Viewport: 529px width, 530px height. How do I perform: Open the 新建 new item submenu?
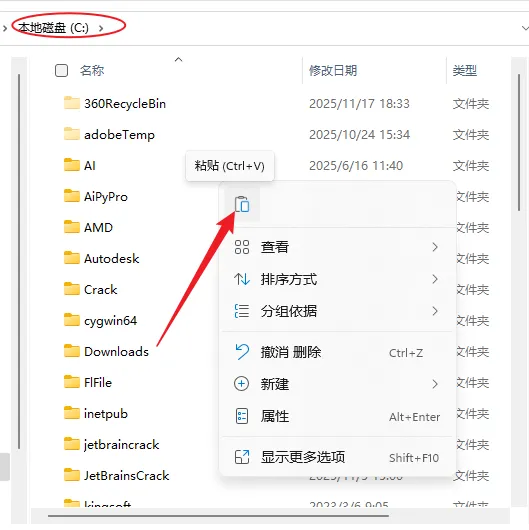pos(337,384)
